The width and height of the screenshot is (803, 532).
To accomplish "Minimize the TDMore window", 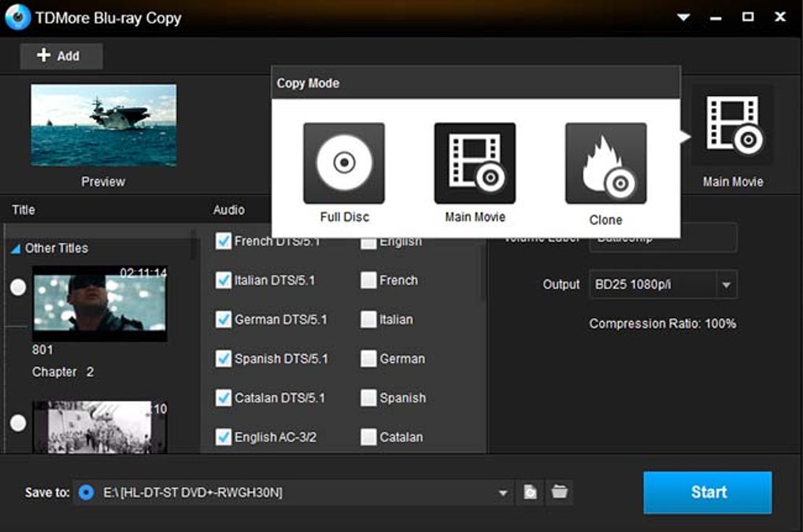I will click(x=716, y=18).
